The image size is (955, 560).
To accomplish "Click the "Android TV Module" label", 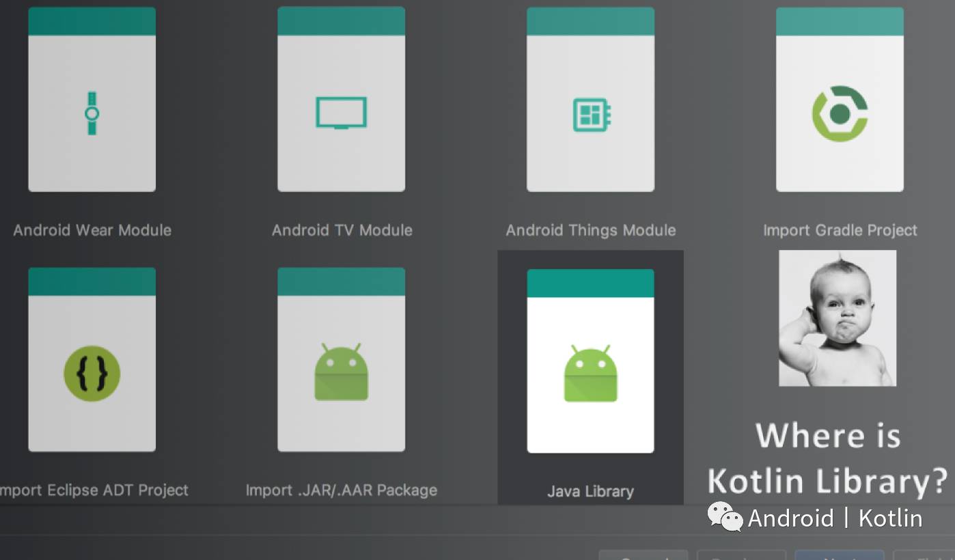I will (342, 230).
